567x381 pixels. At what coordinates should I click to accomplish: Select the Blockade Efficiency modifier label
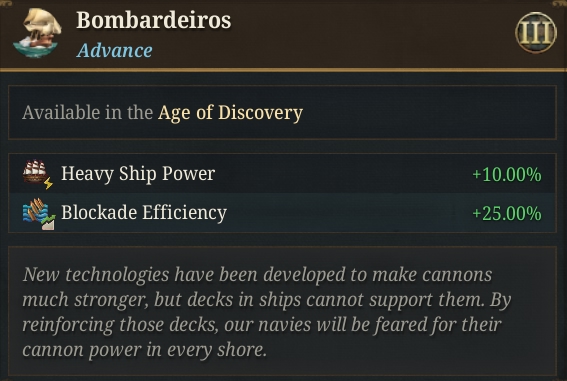coord(144,213)
